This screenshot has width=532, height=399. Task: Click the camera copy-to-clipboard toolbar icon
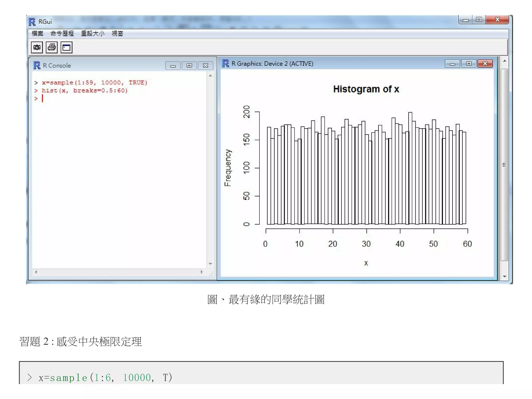coord(37,48)
